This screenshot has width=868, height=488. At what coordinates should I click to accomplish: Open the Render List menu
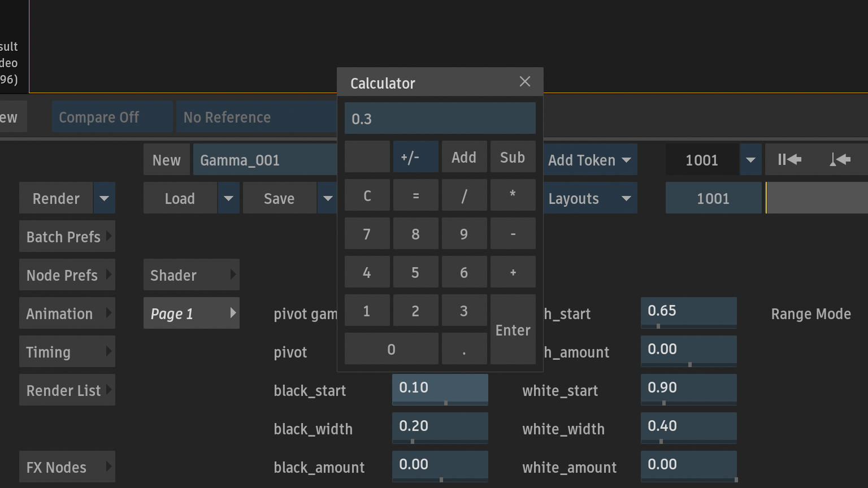67,390
